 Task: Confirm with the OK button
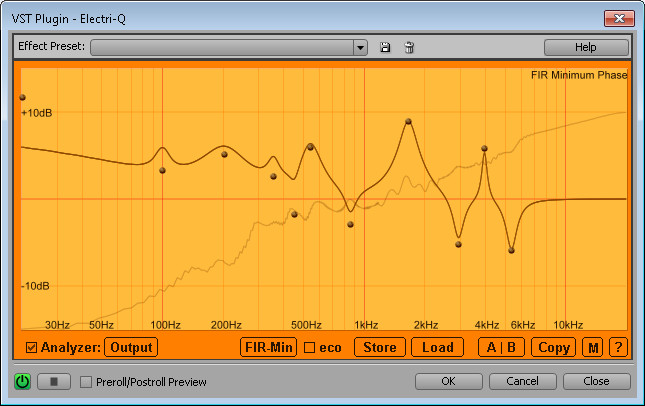[x=448, y=381]
